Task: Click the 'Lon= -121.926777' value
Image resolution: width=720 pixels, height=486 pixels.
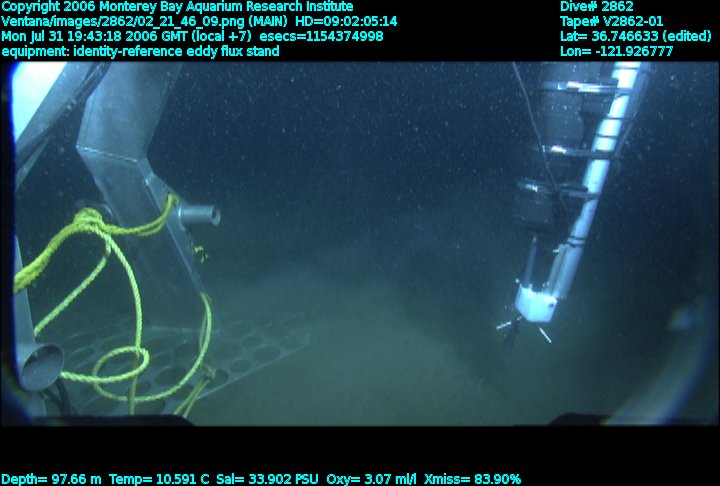Action: (616, 51)
